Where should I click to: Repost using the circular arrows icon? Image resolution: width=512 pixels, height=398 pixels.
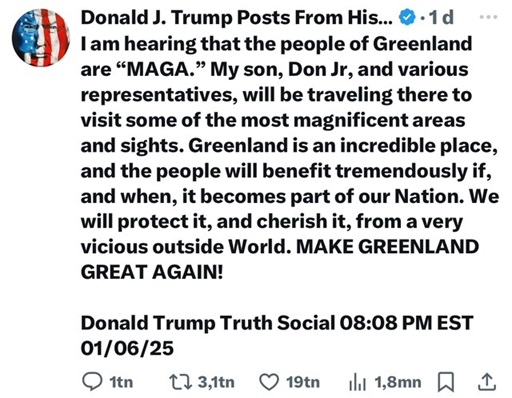180,382
